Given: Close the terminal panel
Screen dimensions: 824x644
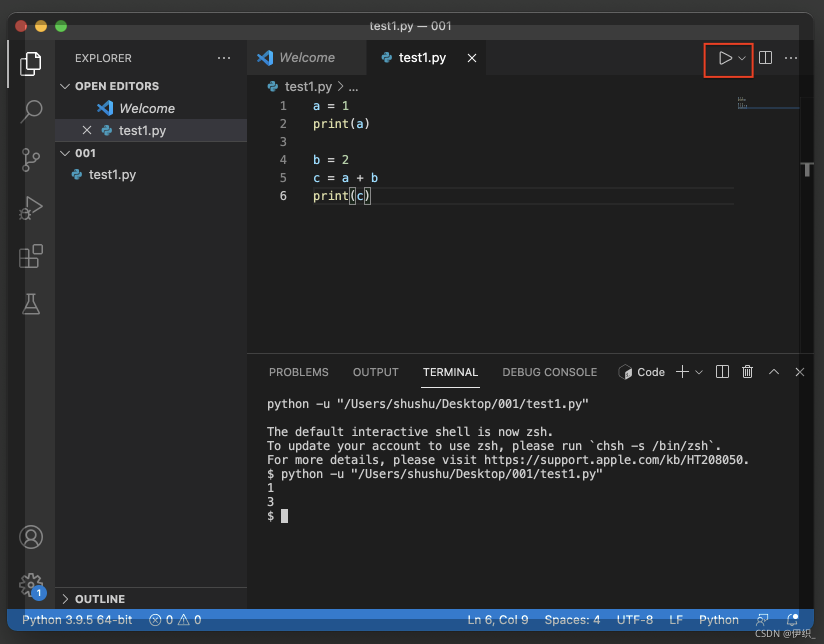Looking at the screenshot, I should click(x=800, y=372).
